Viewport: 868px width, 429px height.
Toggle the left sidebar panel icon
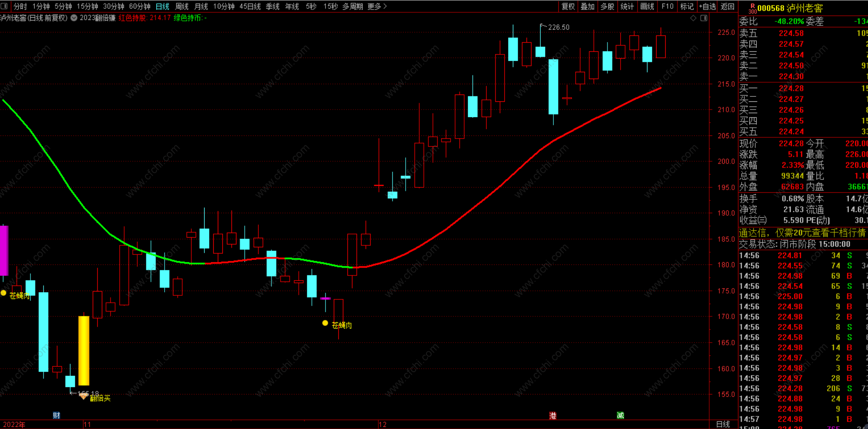(x=5, y=6)
